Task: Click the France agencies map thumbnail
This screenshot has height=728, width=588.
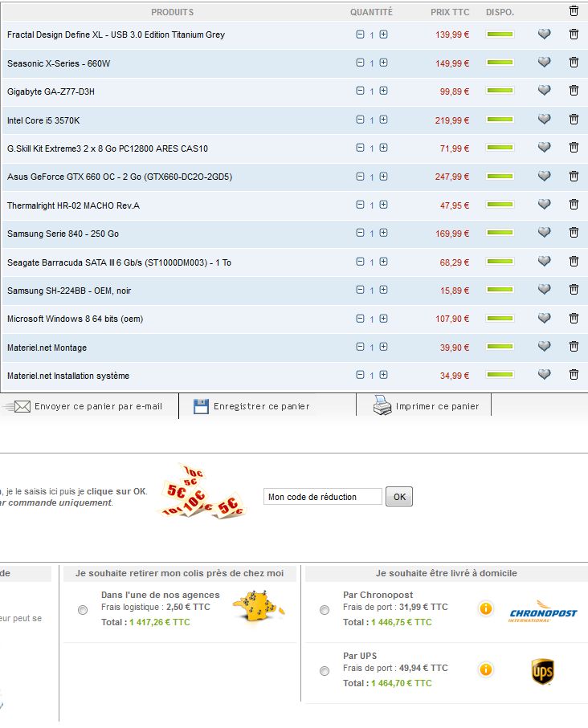Action: tap(259, 606)
